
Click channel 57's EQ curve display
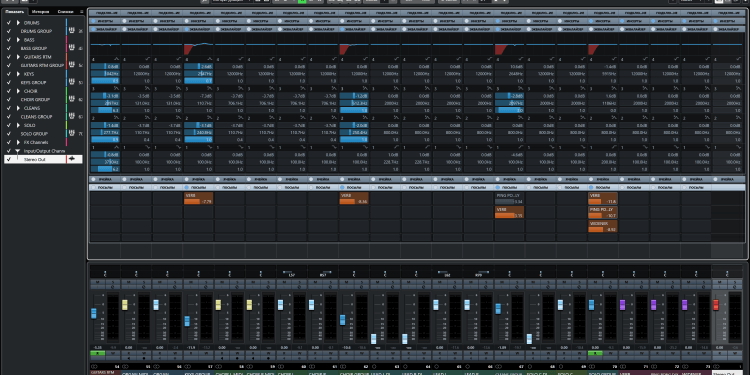[199, 45]
